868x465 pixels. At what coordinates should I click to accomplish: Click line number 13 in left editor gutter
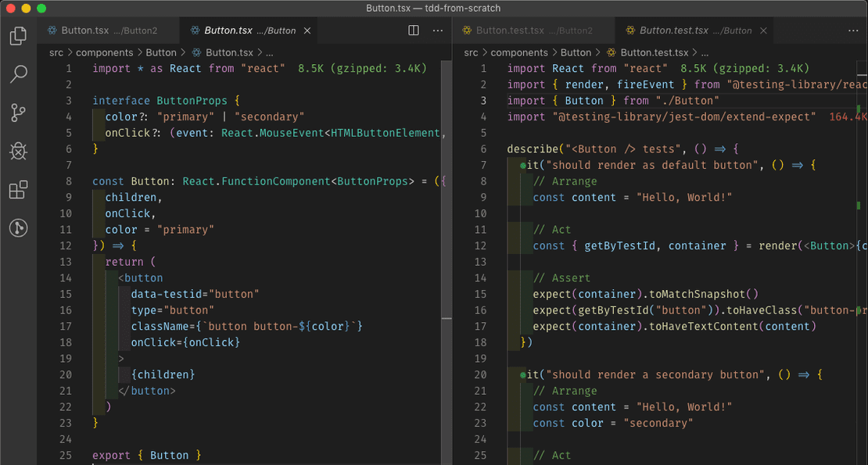(66, 262)
